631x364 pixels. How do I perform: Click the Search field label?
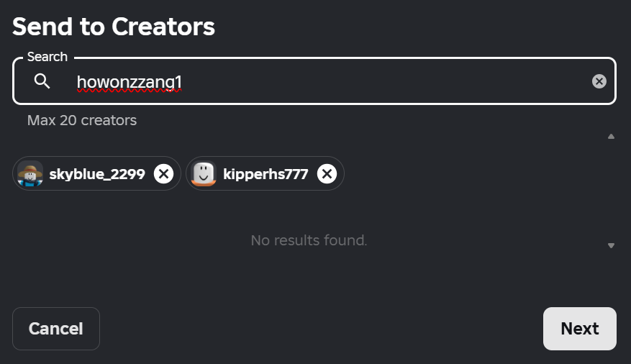[x=47, y=57]
